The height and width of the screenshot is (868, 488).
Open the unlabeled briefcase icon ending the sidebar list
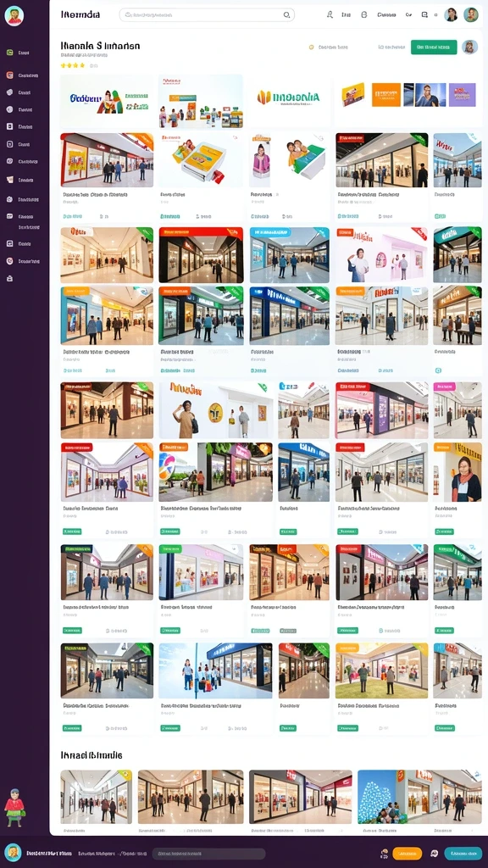click(9, 278)
